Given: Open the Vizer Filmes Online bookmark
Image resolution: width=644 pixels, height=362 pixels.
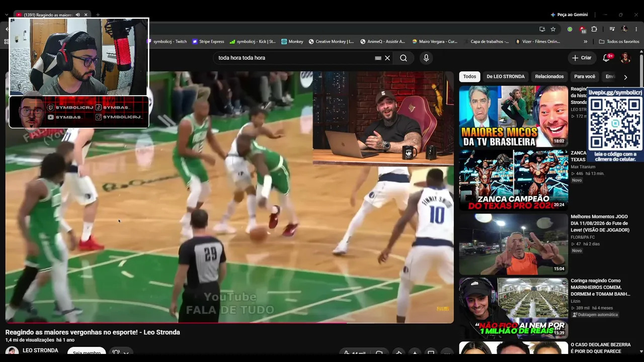Looking at the screenshot, I should pos(538,42).
